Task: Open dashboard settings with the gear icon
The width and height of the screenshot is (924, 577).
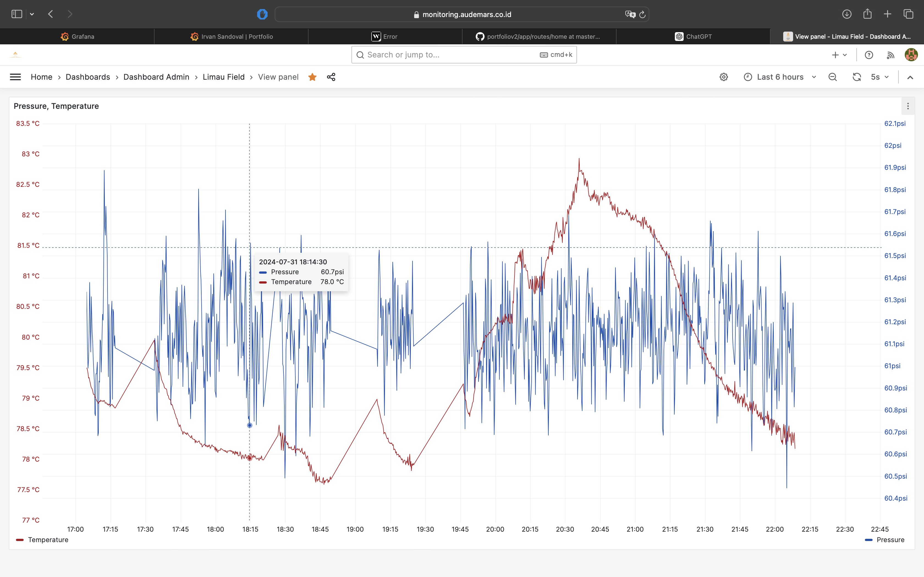Action: pyautogui.click(x=724, y=77)
